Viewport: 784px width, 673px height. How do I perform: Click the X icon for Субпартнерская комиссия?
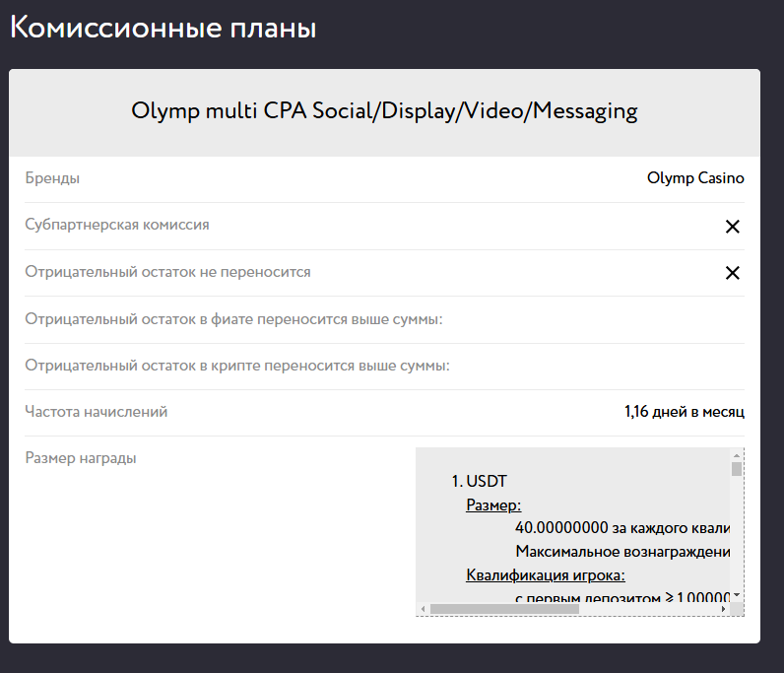[733, 227]
